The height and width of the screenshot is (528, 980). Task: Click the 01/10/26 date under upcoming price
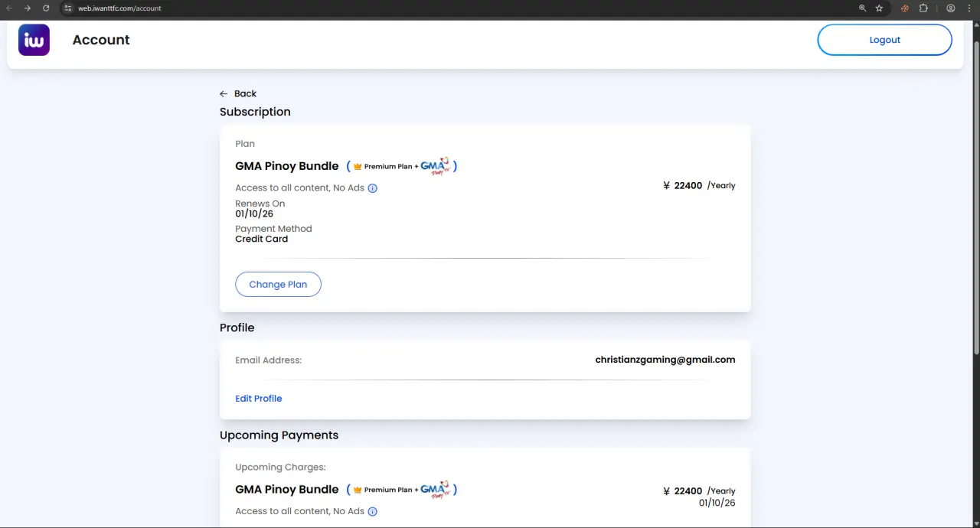click(717, 504)
